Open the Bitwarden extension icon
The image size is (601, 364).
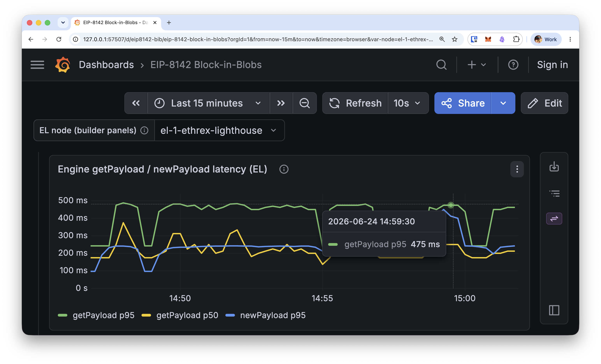[474, 39]
